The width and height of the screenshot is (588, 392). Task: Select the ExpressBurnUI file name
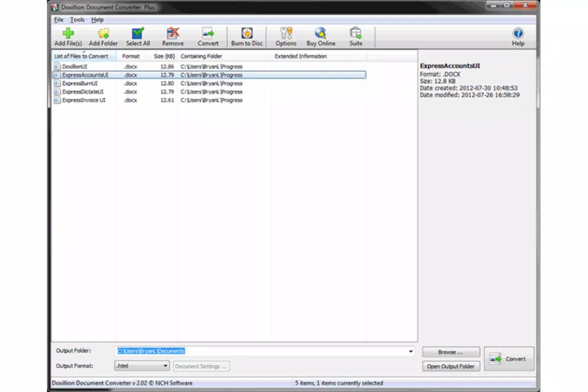click(80, 83)
